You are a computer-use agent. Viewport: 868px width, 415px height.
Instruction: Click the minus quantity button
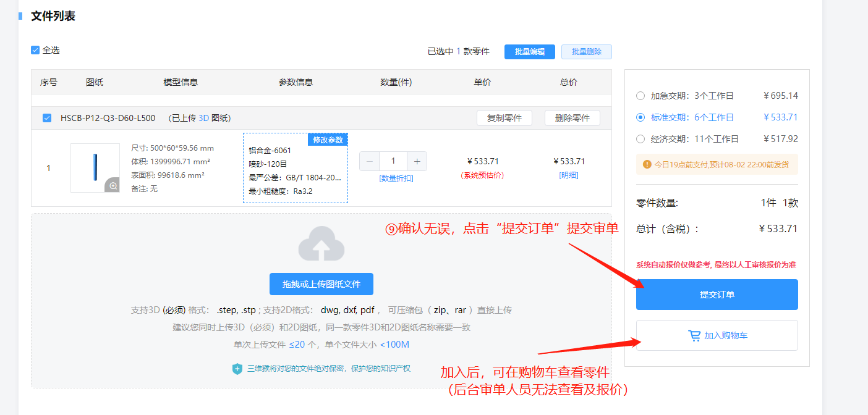click(x=370, y=161)
